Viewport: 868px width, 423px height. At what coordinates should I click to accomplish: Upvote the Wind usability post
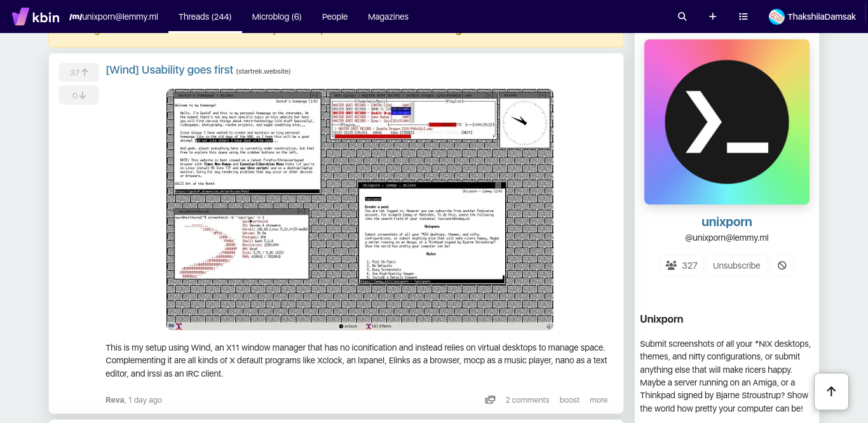pyautogui.click(x=78, y=72)
